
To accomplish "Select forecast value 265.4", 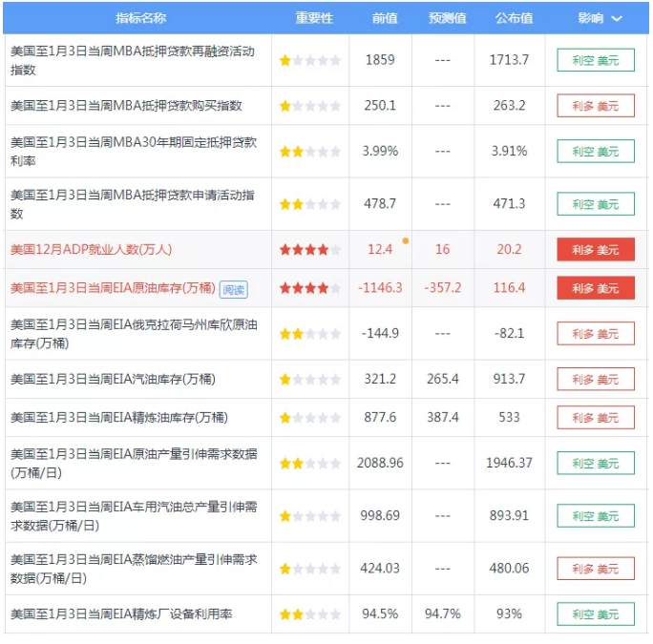I will point(442,379).
